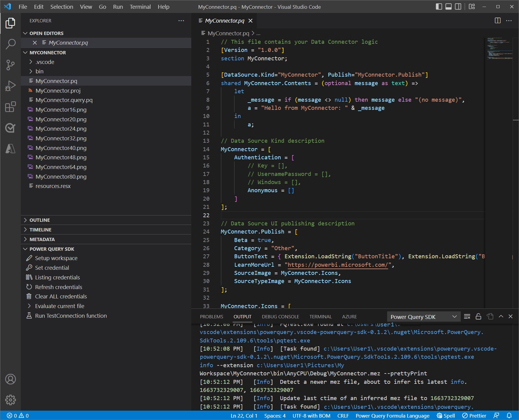The image size is (519, 420).
Task: Switch to the DEBUG CONSOLE tab
Action: [280, 317]
